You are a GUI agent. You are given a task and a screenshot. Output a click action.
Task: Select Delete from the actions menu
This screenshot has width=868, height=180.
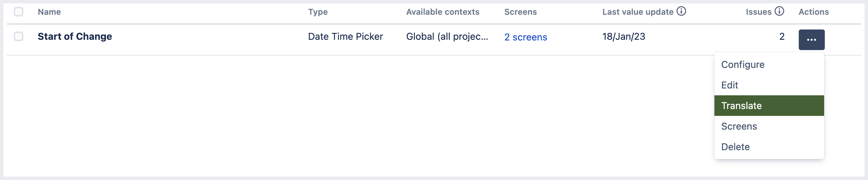coord(735,147)
